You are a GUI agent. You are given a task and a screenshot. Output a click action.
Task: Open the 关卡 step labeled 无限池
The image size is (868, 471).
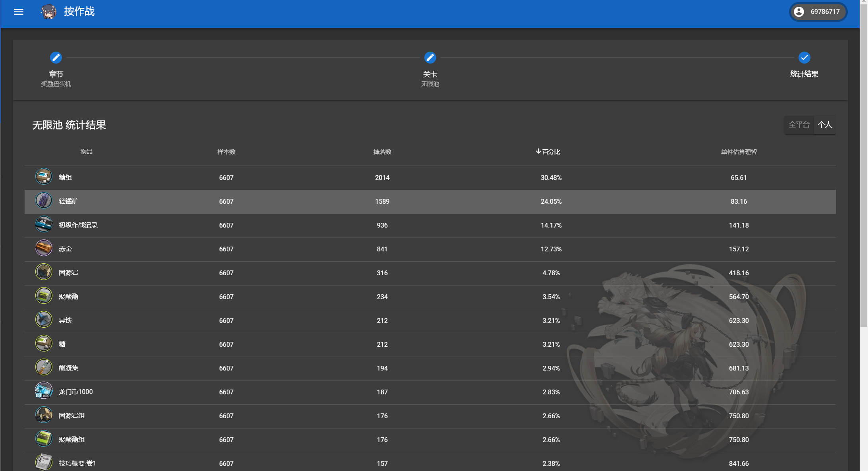[x=431, y=78]
